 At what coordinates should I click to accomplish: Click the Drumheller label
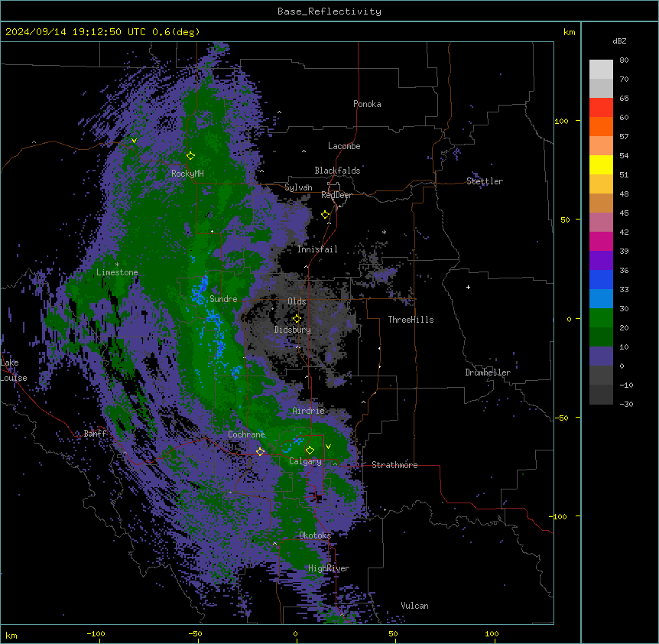488,372
